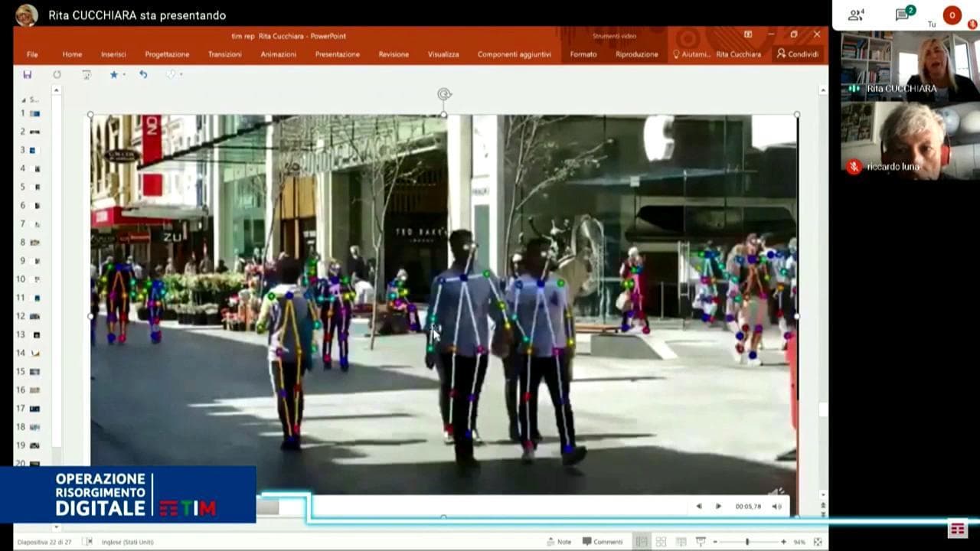Select slide 3 thumbnail in the slide panel
Screen dimensions: 980x551
tap(35, 150)
